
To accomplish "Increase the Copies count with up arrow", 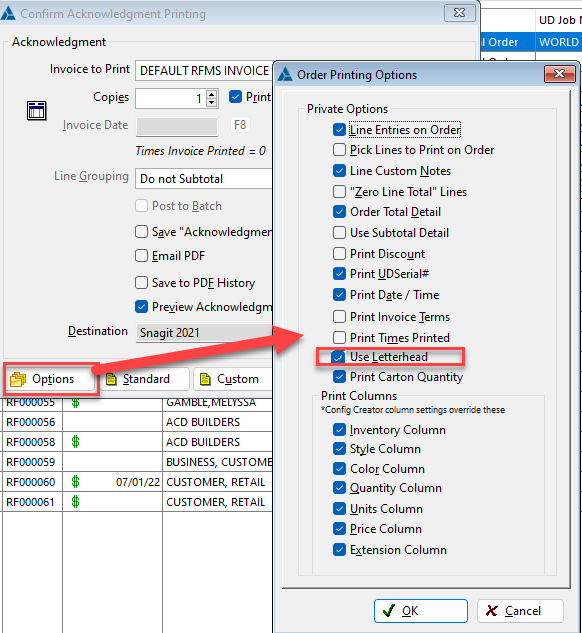I will (x=211, y=94).
